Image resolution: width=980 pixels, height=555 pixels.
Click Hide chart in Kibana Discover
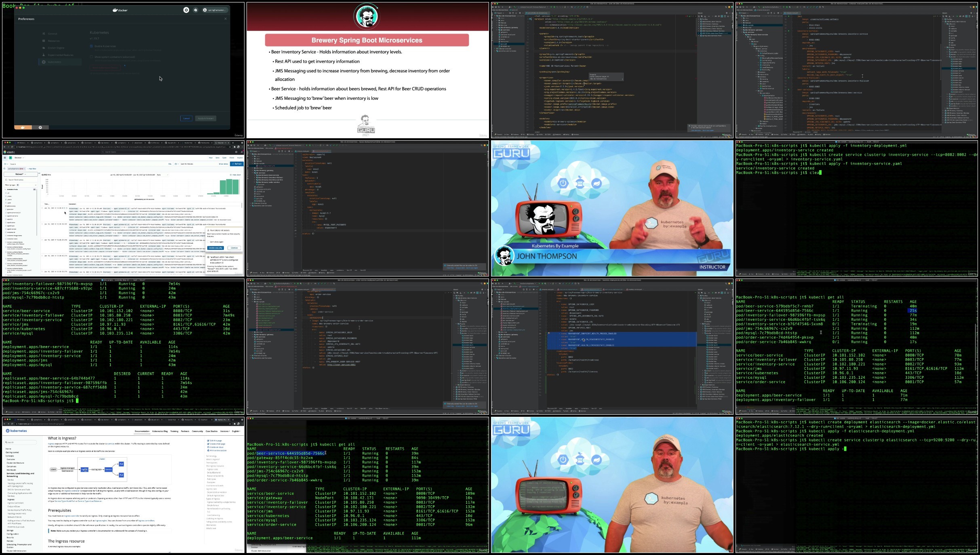pos(235,175)
